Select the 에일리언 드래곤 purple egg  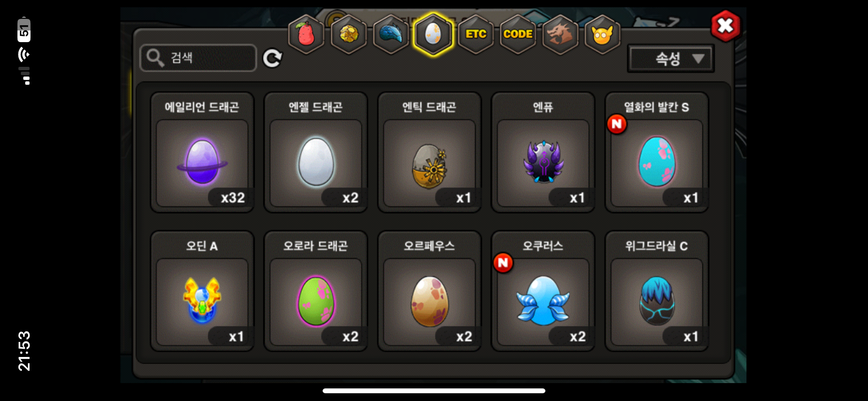[x=202, y=152]
